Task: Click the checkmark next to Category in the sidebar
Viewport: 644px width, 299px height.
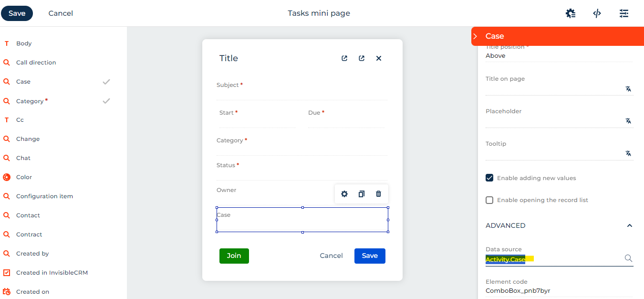Action: tap(106, 101)
